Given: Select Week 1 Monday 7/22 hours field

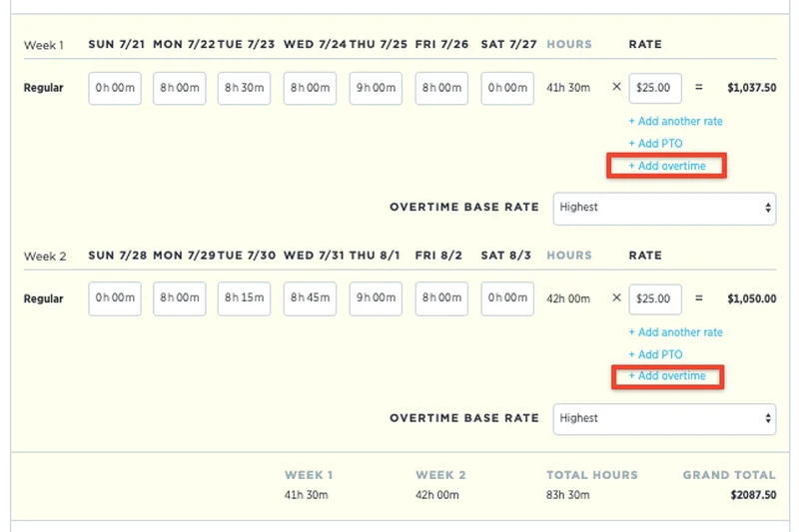Looking at the screenshot, I should (x=180, y=88).
